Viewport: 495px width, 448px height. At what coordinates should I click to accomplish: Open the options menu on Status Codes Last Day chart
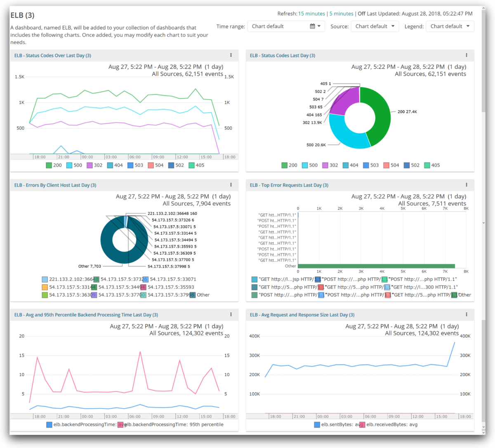click(x=466, y=55)
